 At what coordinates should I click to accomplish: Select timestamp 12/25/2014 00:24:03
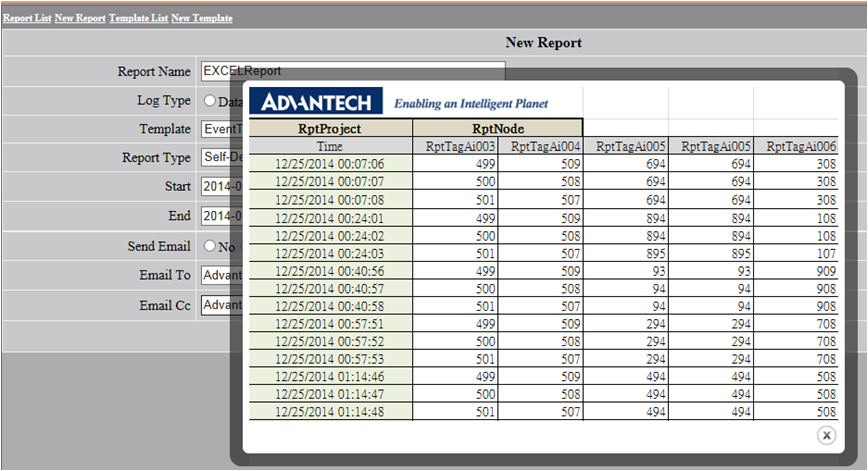coord(330,253)
